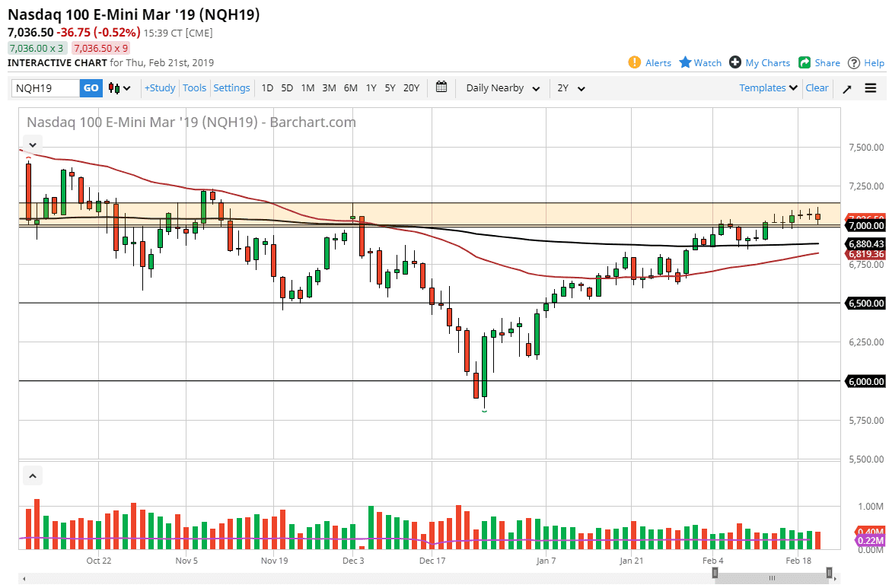The width and height of the screenshot is (889, 588).
Task: Open the Alerts panel
Action: pos(649,62)
